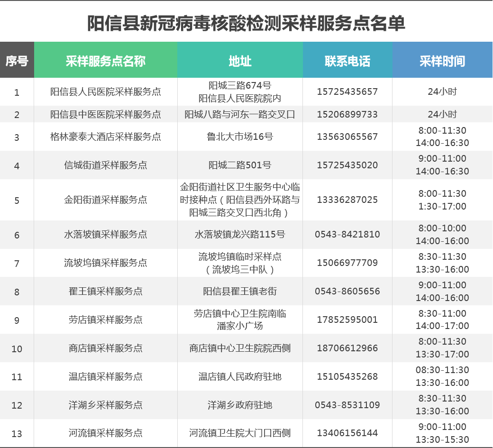Click the 序号 column header
Screen dimensions: 493x448
pos(17,61)
